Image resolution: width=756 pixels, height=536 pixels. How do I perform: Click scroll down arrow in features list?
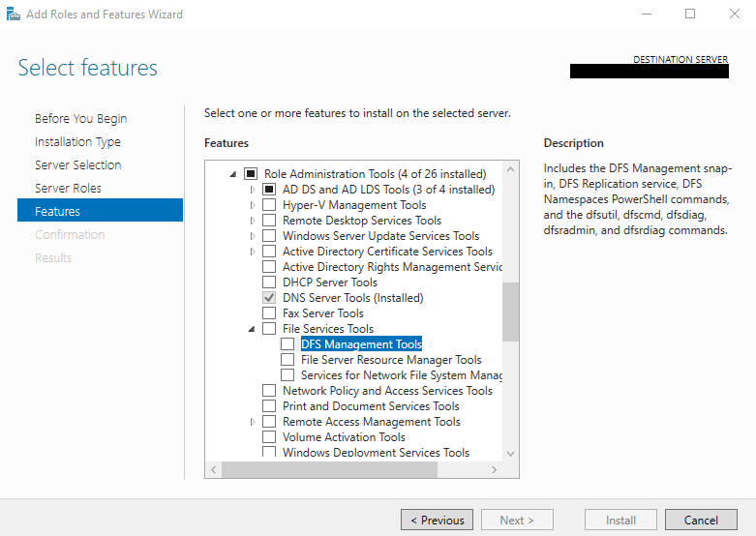pyautogui.click(x=510, y=453)
